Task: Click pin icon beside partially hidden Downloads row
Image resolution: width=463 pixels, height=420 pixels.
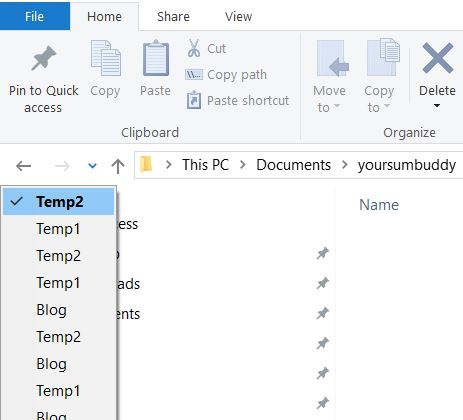Action: click(322, 283)
